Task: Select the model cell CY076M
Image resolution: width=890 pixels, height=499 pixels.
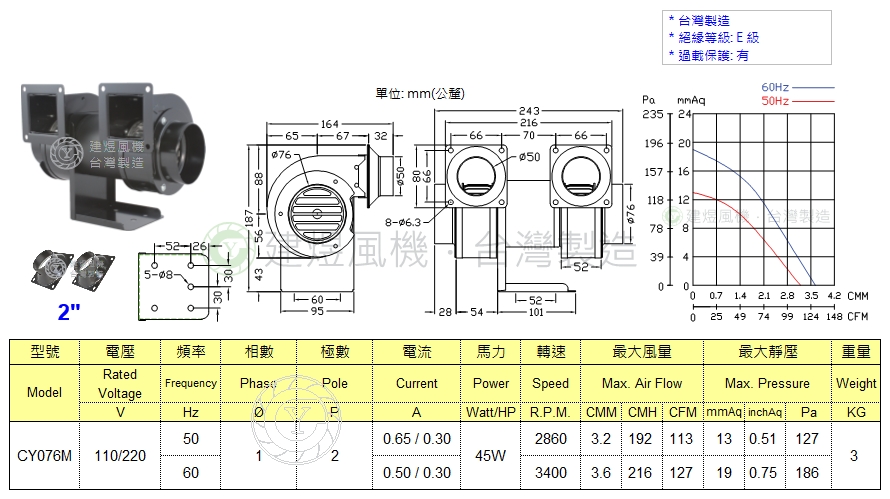Action: click(44, 456)
